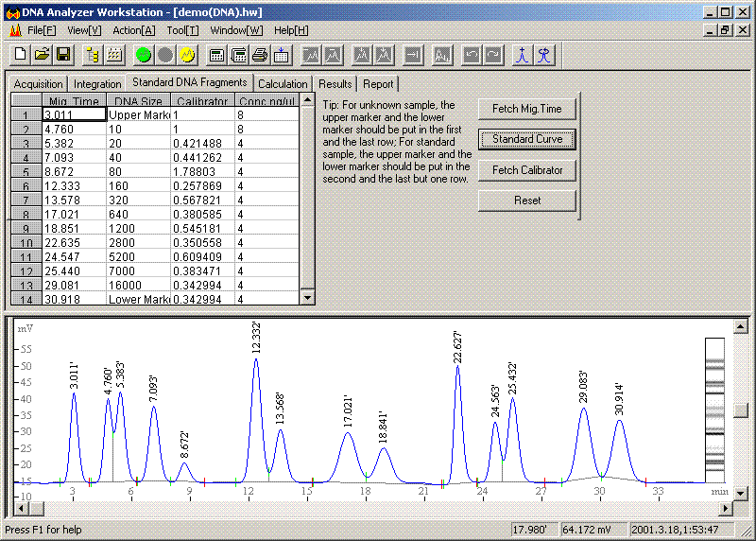The width and height of the screenshot is (756, 541).
Task: Click the chromatogram vertical scrollbar thumb
Action: (x=741, y=410)
